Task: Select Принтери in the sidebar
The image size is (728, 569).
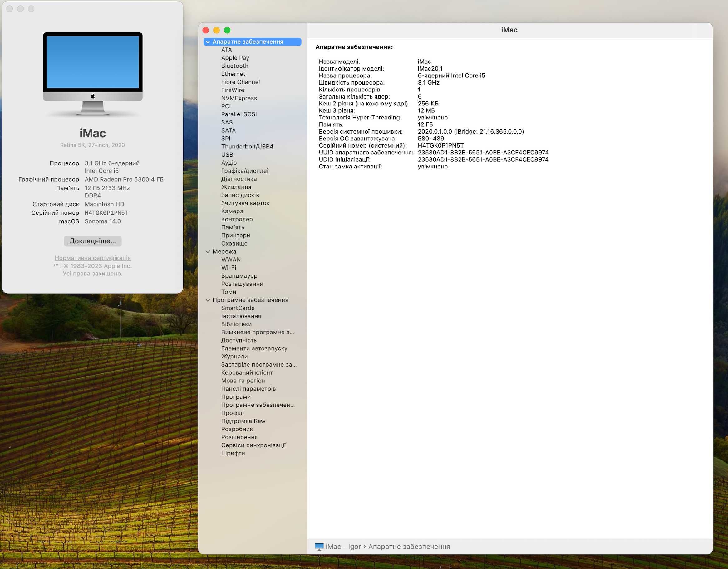Action: (235, 236)
